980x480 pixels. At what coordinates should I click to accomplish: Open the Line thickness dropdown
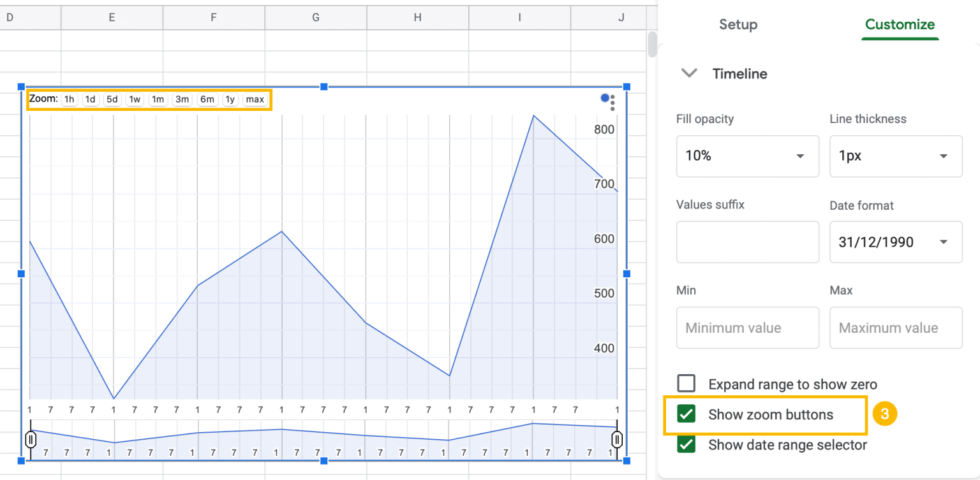[896, 156]
